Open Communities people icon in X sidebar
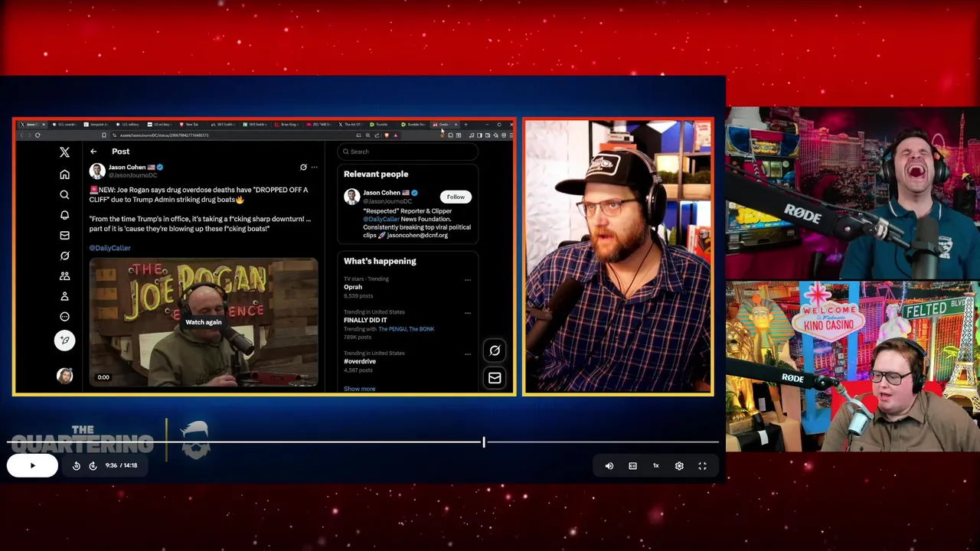The height and width of the screenshot is (551, 980). coord(64,275)
